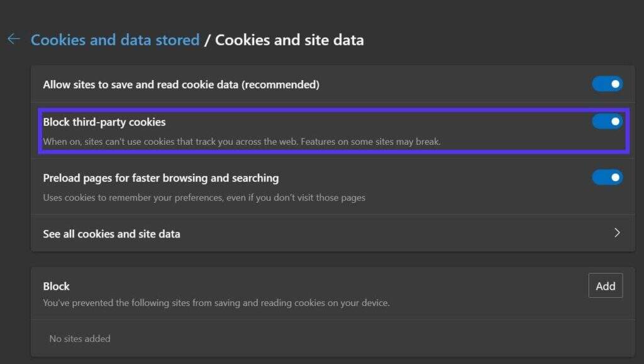644x364 pixels.
Task: Click the Cookies and site data page title
Action: point(289,40)
